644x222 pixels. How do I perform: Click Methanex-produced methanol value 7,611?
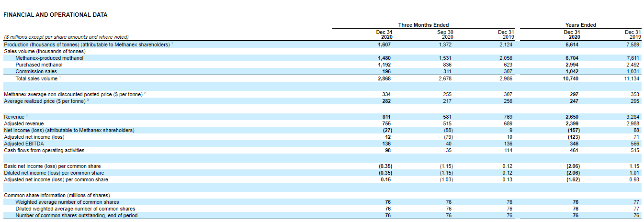click(633, 58)
